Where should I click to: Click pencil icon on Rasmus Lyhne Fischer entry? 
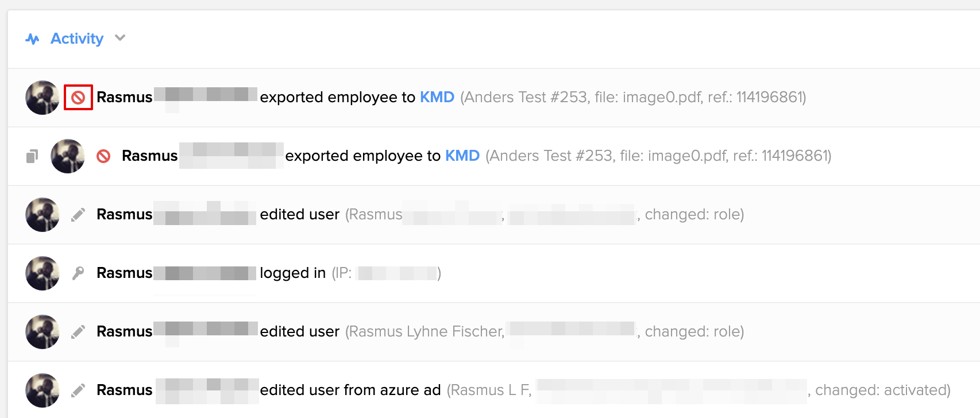pyautogui.click(x=78, y=332)
